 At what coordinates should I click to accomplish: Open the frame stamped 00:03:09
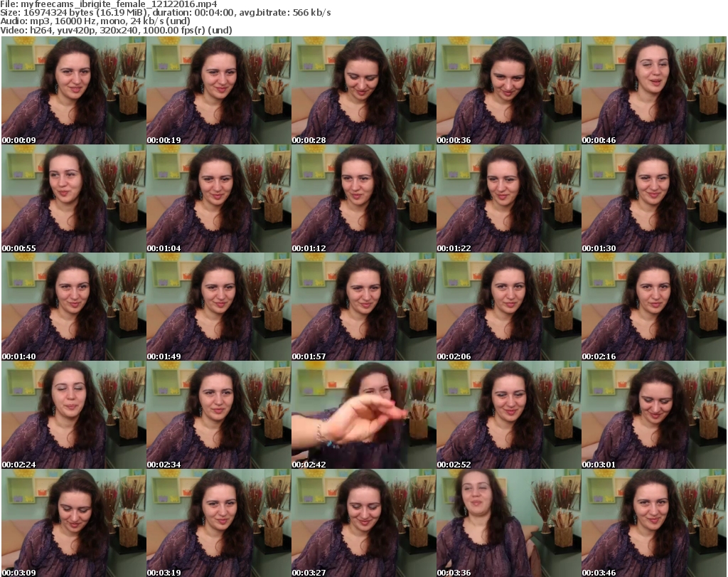pyautogui.click(x=74, y=523)
